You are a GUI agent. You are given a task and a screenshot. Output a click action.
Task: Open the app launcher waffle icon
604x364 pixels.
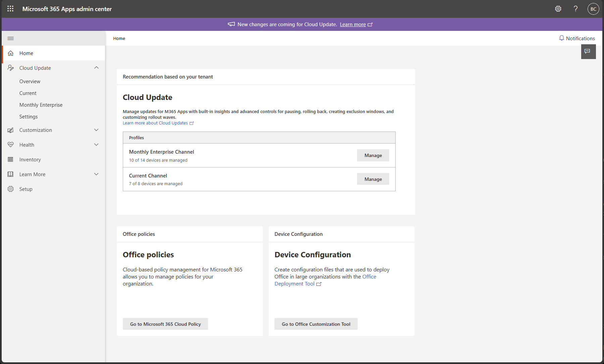10,9
